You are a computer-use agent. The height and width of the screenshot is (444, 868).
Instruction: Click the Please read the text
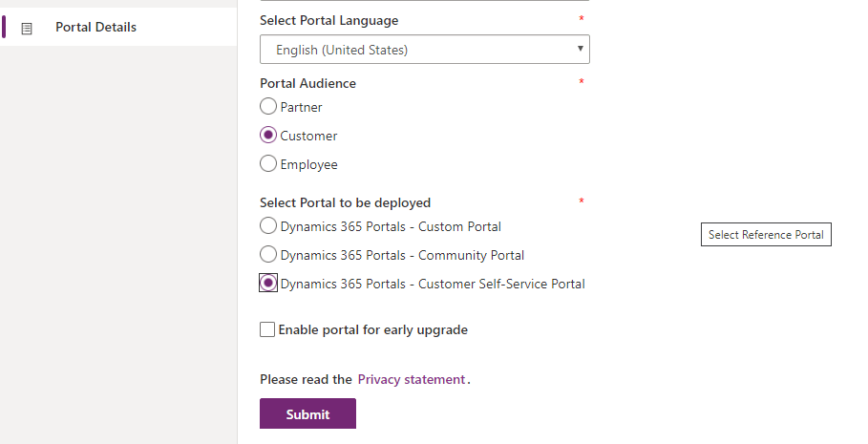coord(306,379)
